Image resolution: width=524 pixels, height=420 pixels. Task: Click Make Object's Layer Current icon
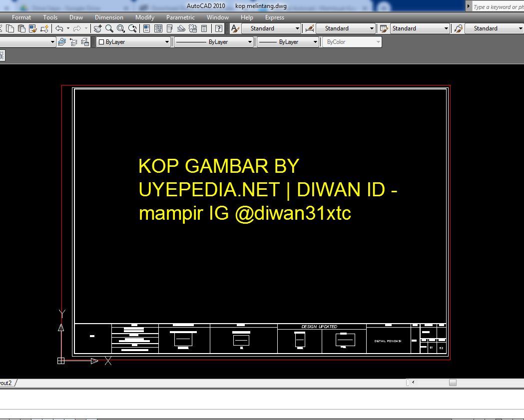point(62,42)
